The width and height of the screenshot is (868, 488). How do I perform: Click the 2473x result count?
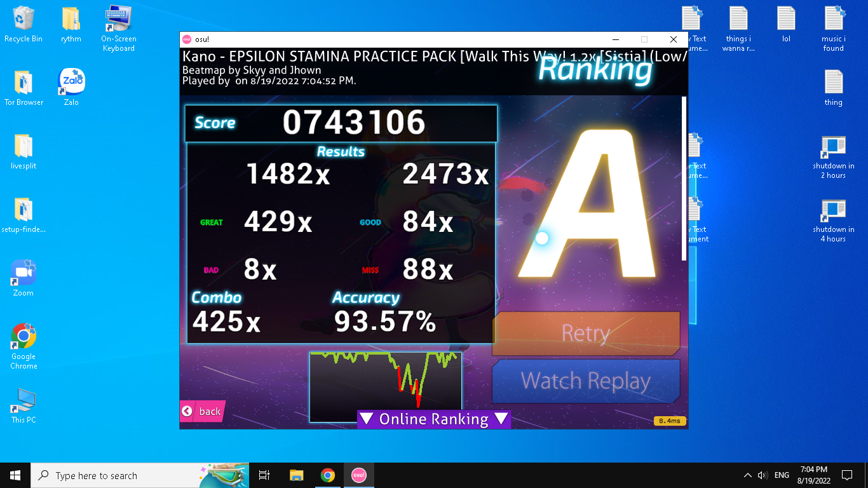click(445, 173)
